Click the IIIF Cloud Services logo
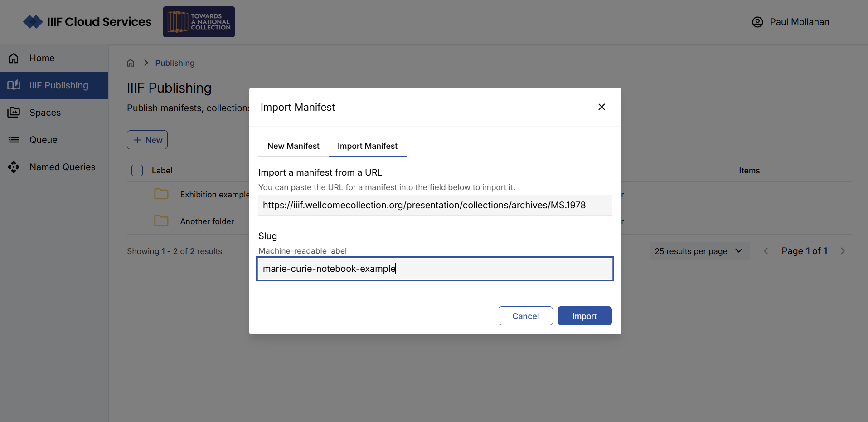Image resolution: width=868 pixels, height=422 pixels. tap(87, 22)
